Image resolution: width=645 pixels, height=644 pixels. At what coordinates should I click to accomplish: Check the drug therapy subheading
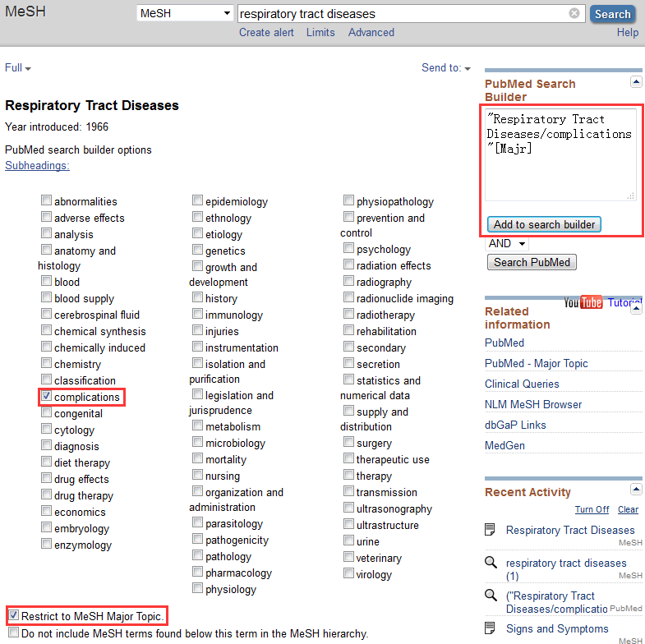click(x=47, y=496)
